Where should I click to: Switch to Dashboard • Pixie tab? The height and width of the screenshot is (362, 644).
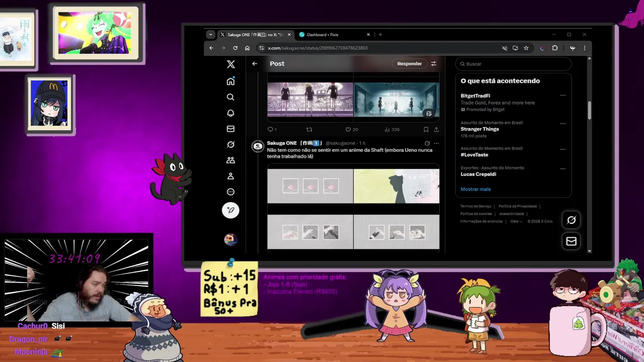coord(335,35)
